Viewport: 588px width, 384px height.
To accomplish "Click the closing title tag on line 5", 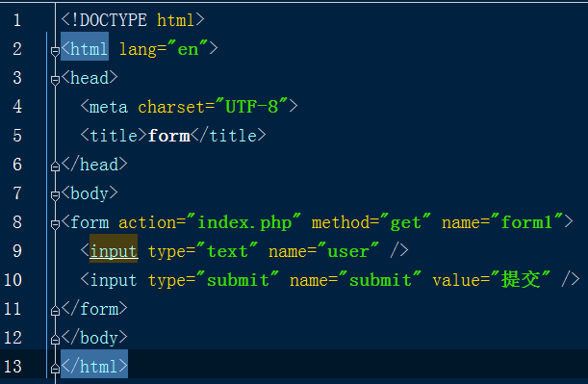I will [x=228, y=136].
